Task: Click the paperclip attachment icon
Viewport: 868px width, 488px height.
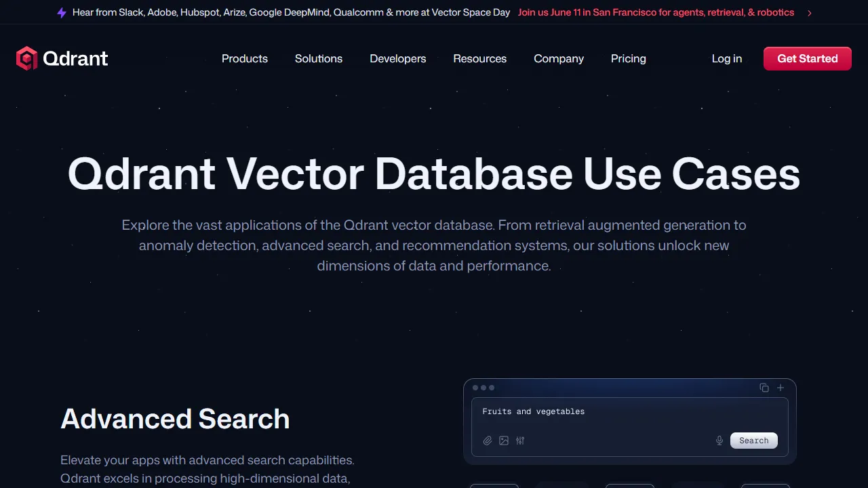Action: 488,441
